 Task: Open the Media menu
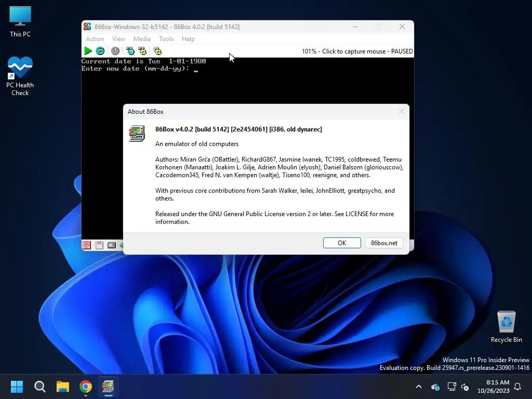click(x=142, y=38)
